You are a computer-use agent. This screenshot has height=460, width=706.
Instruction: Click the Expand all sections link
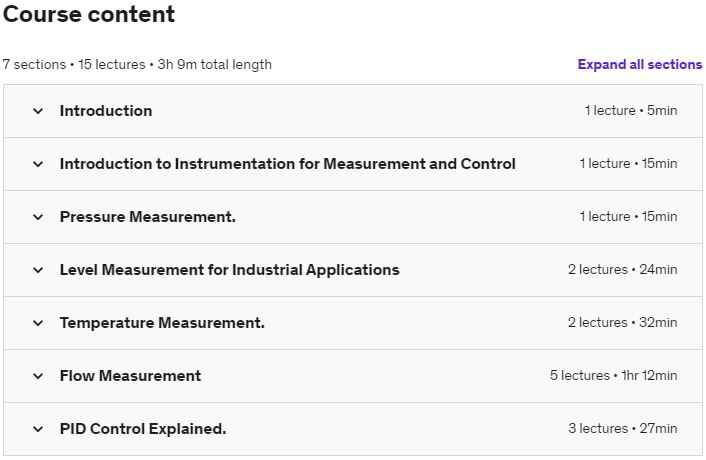(639, 64)
